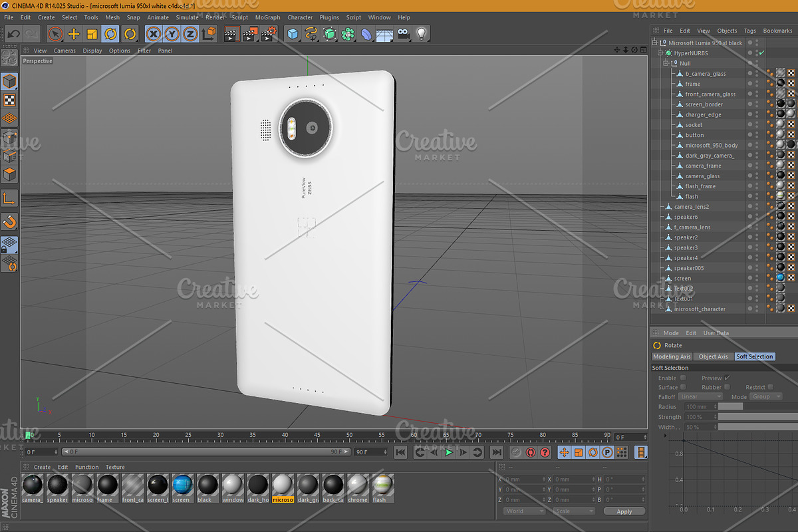Select microsoft_950_body in object tree

[712, 145]
